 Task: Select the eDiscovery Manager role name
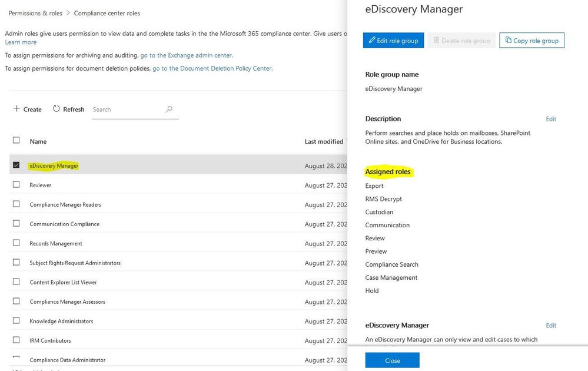(x=54, y=166)
